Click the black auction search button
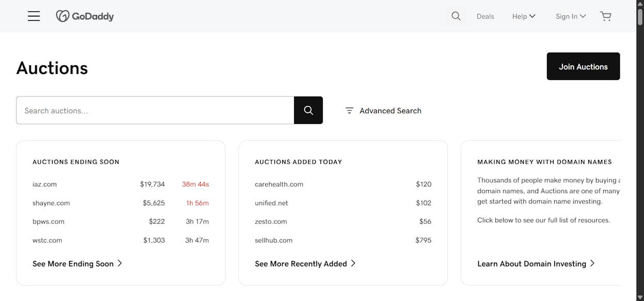Viewport: 644px width, 301px height. tap(309, 110)
